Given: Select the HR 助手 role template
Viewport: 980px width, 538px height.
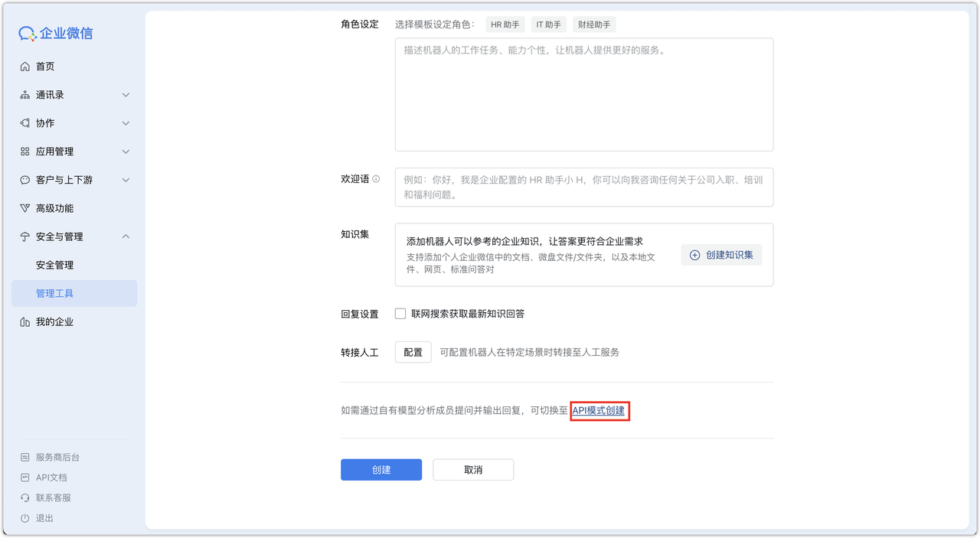Looking at the screenshot, I should (x=504, y=24).
